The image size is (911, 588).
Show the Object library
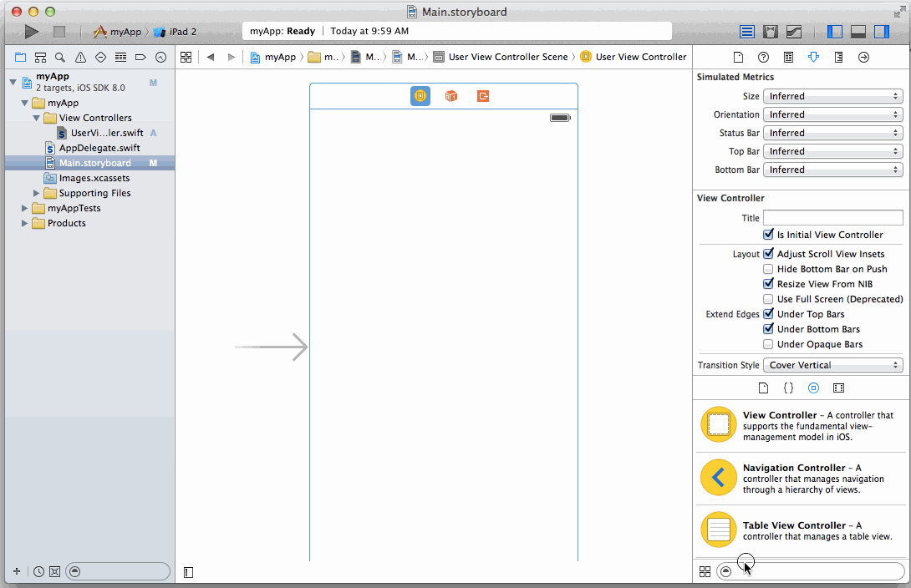813,388
